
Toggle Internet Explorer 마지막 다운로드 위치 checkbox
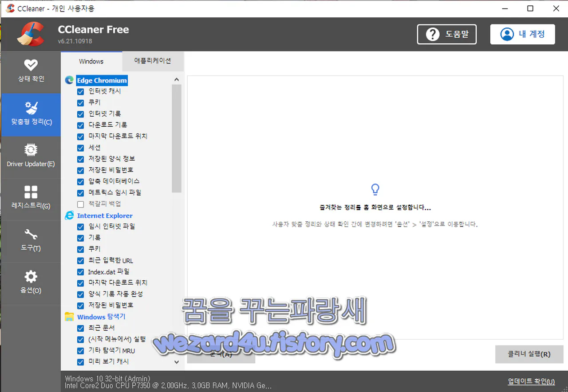(x=80, y=283)
